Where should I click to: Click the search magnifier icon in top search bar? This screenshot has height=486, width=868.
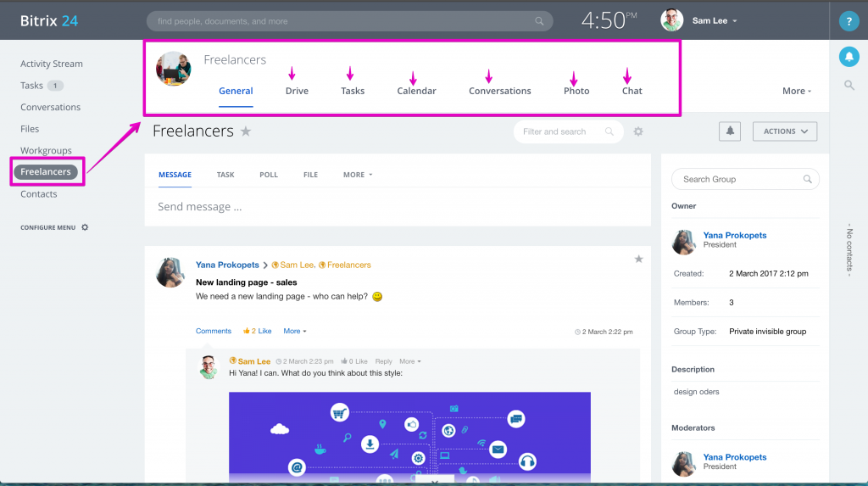click(538, 21)
